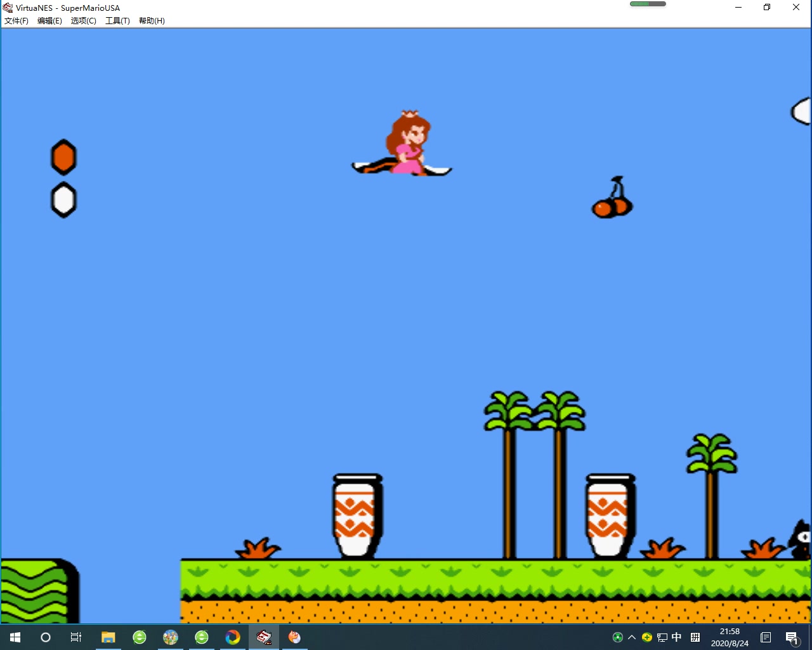Minimize the VirtuaNES window
The image size is (812, 650).
click(x=738, y=8)
